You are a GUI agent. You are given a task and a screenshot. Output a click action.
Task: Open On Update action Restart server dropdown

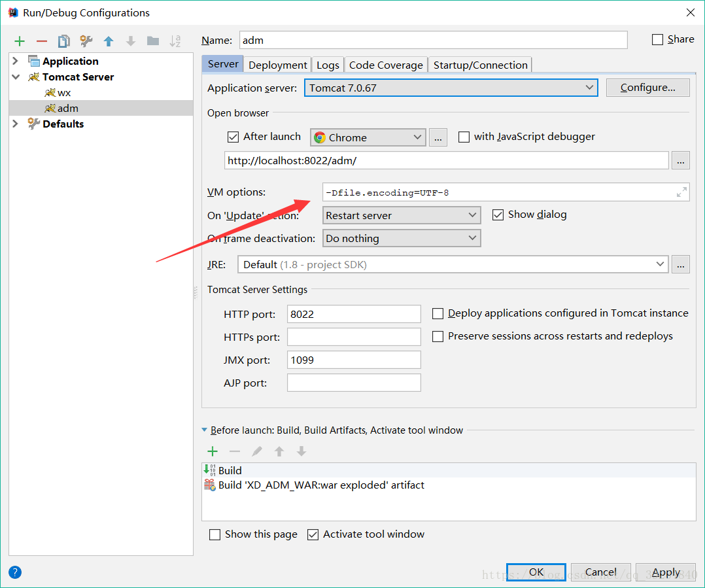pos(402,215)
